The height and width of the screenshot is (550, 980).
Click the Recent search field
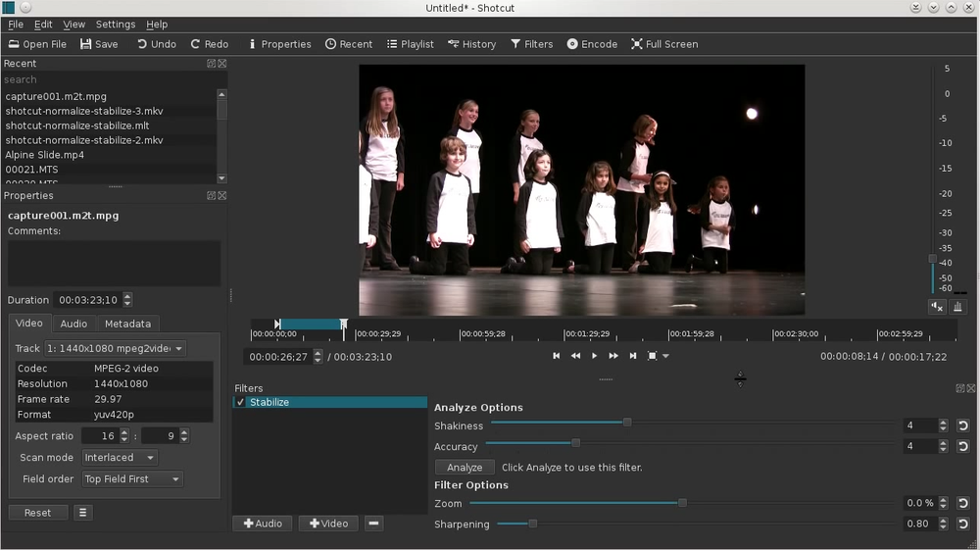114,79
